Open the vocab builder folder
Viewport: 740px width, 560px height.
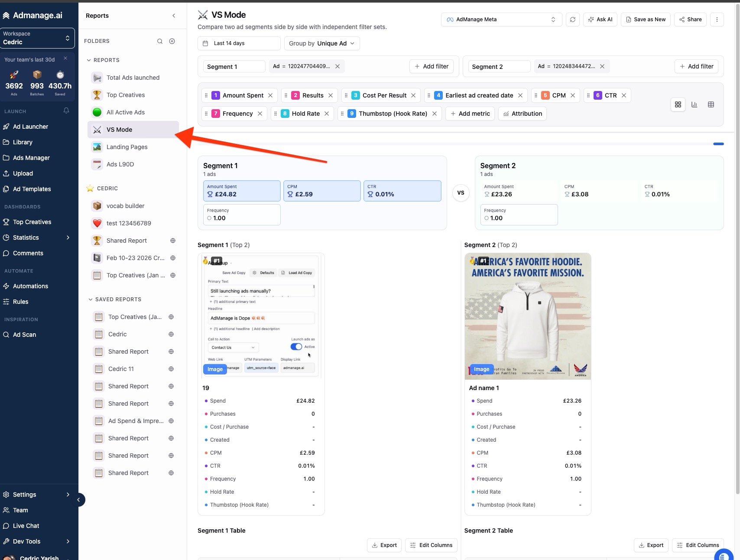[x=133, y=206]
